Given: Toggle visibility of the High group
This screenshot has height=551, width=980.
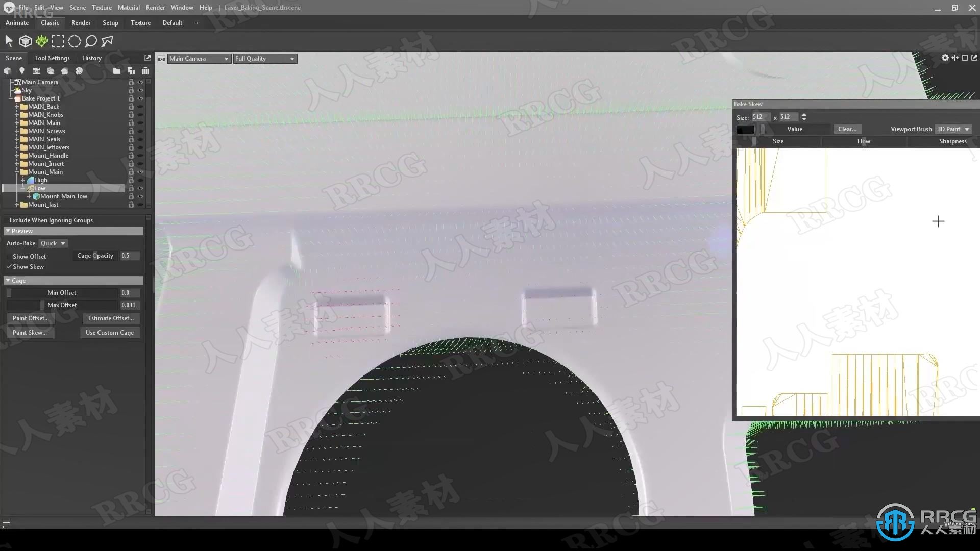Looking at the screenshot, I should [x=140, y=180].
